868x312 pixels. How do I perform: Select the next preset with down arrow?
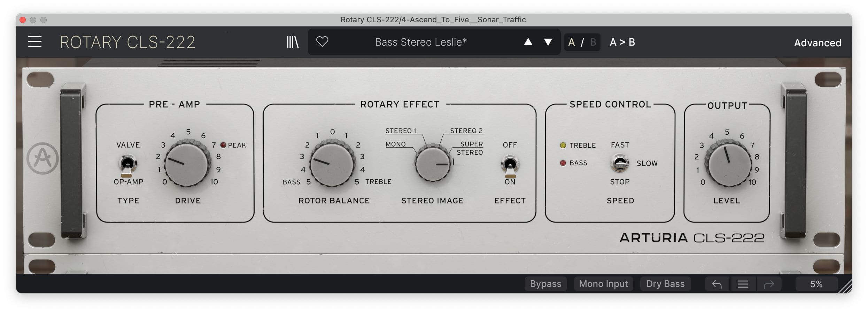click(x=548, y=42)
